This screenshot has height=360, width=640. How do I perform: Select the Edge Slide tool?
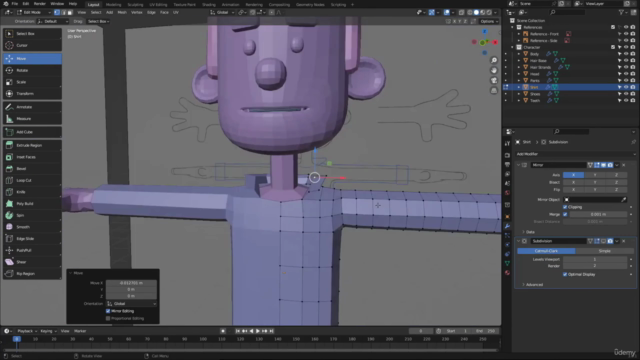click(x=32, y=239)
